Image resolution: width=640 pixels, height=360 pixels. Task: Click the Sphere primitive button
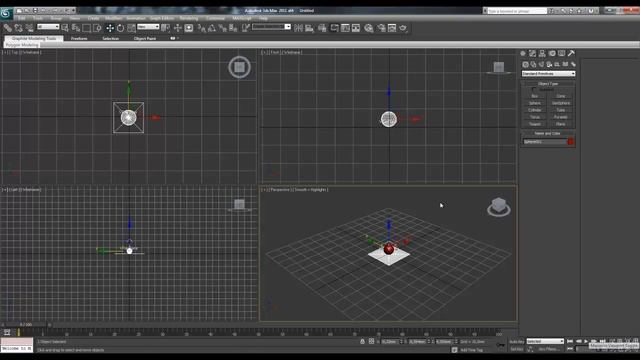(535, 103)
